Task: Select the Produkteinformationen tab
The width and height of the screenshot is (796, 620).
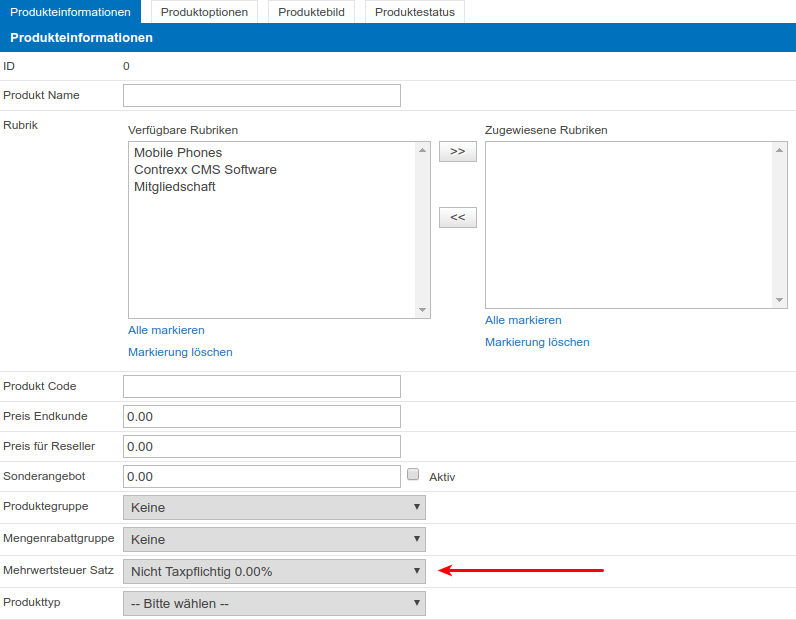Action: click(70, 12)
